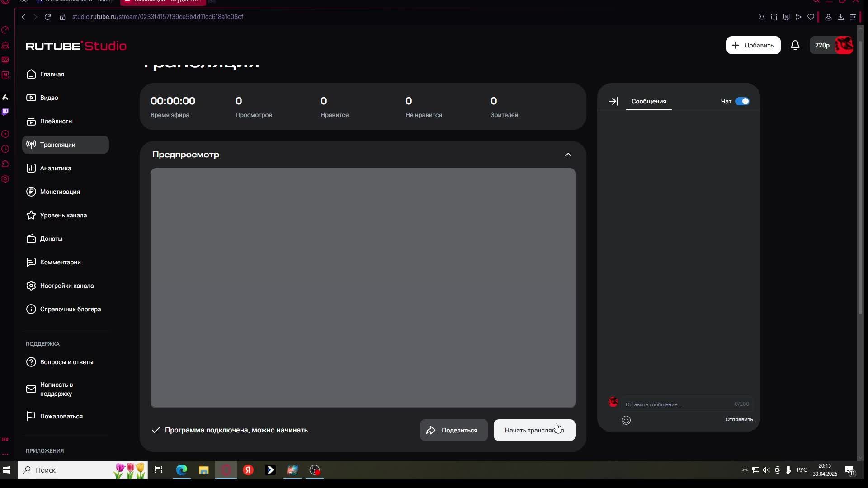
Task: Go to Аналитика in the sidebar
Action: coord(55,168)
